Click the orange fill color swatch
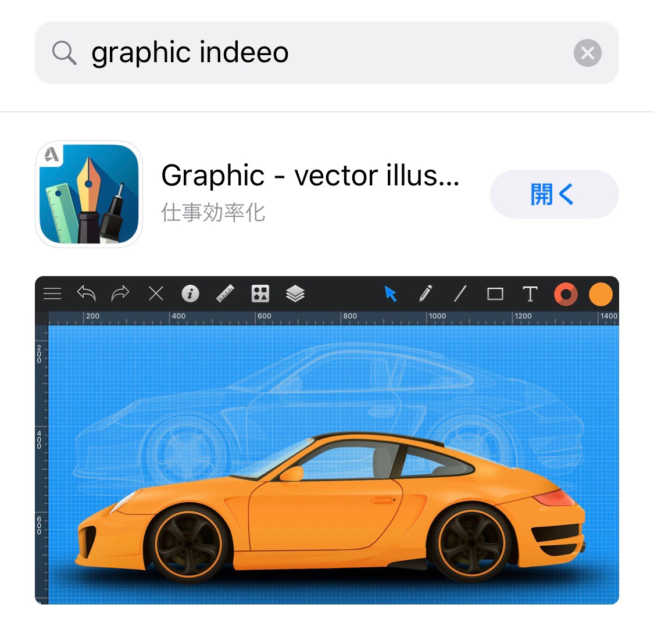The width and height of the screenshot is (654, 644). pos(601,294)
